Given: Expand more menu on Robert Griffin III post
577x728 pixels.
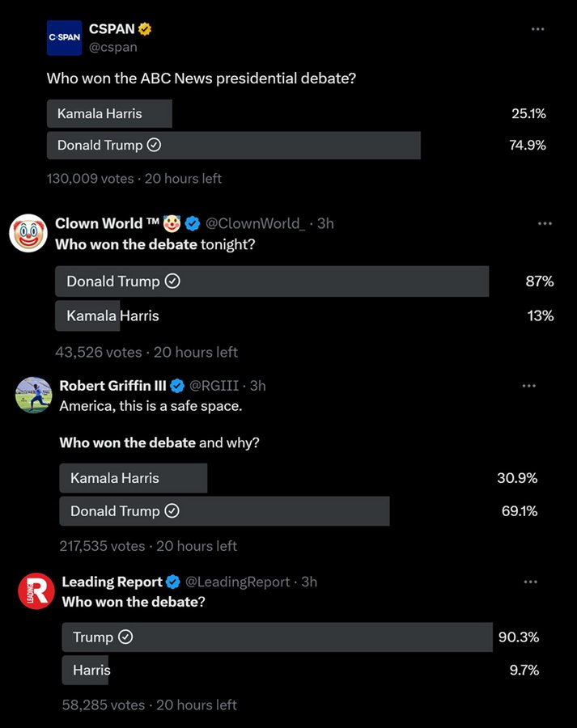Looking at the screenshot, I should [528, 386].
